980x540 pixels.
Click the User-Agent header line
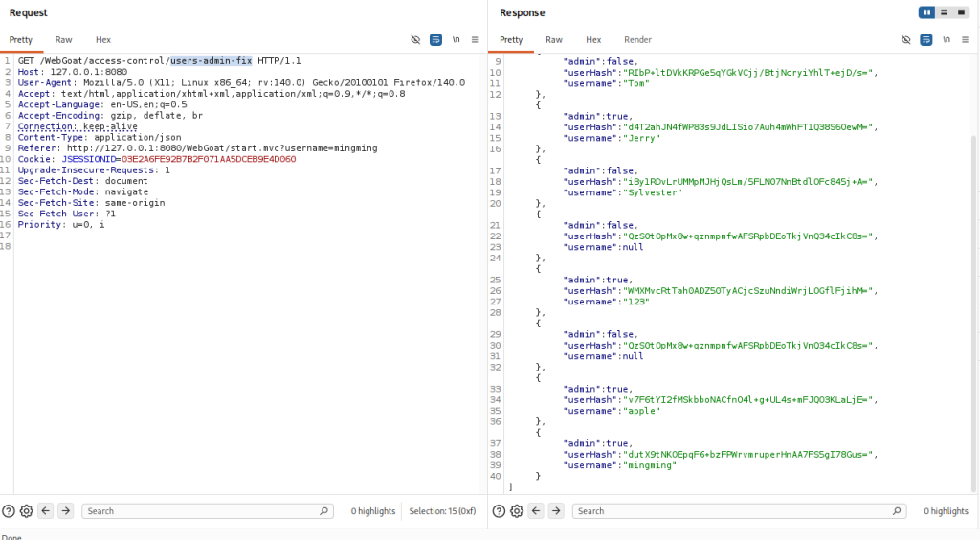241,82
